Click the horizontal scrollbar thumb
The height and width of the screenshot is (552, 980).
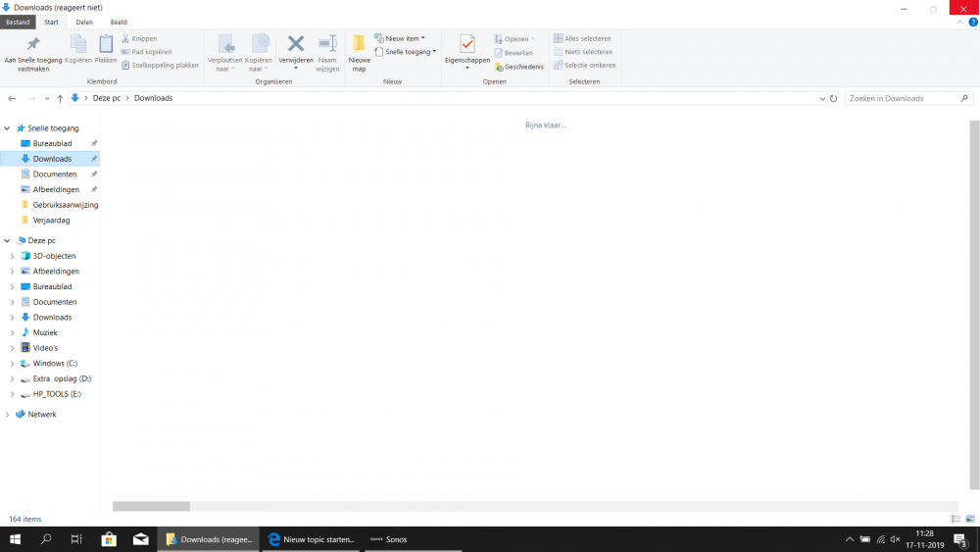(x=151, y=506)
